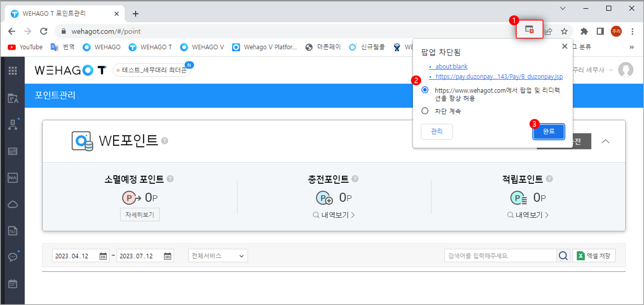Click the cloud icon in left sidebar
The image size is (644, 305).
[x=13, y=204]
